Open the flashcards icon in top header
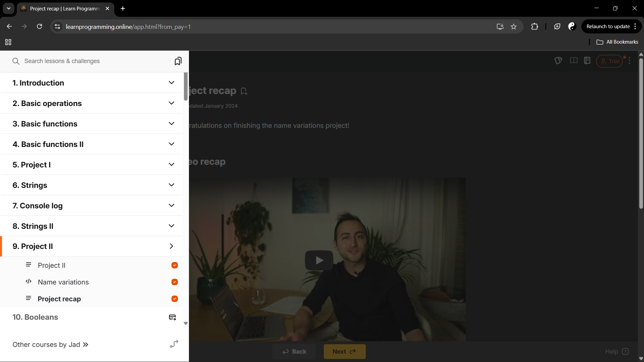Image resolution: width=644 pixels, height=362 pixels. point(558,61)
